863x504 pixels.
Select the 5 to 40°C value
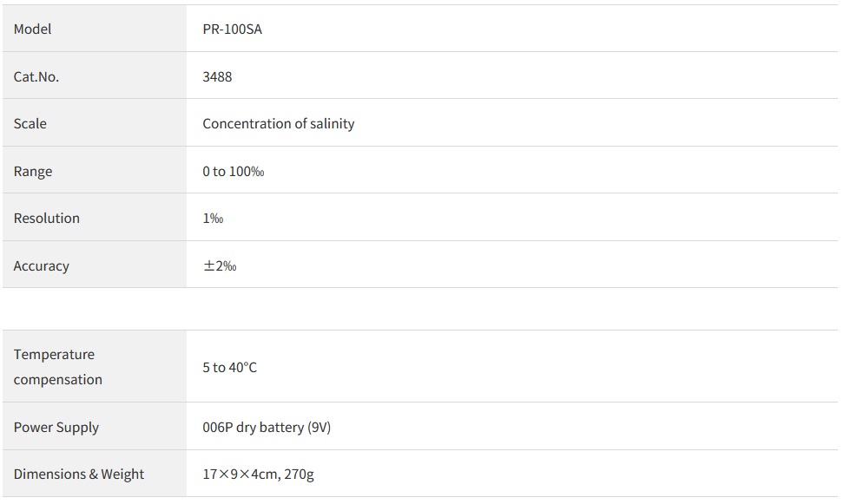tap(230, 368)
